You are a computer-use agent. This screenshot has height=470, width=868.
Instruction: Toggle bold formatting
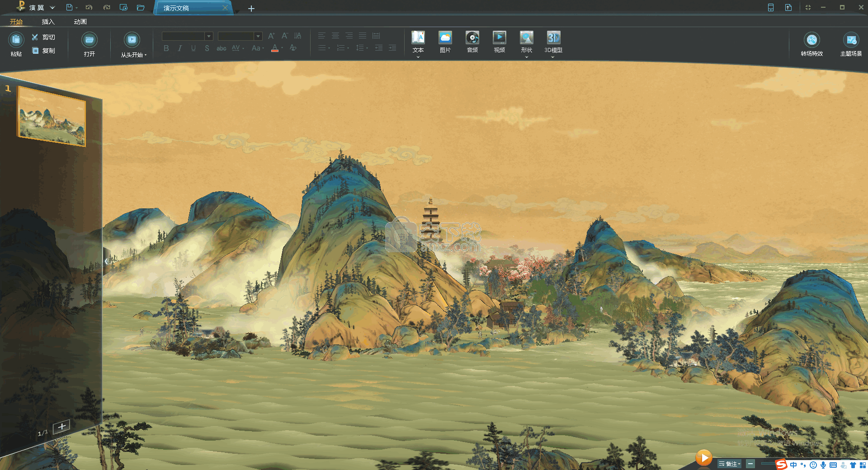tap(166, 48)
